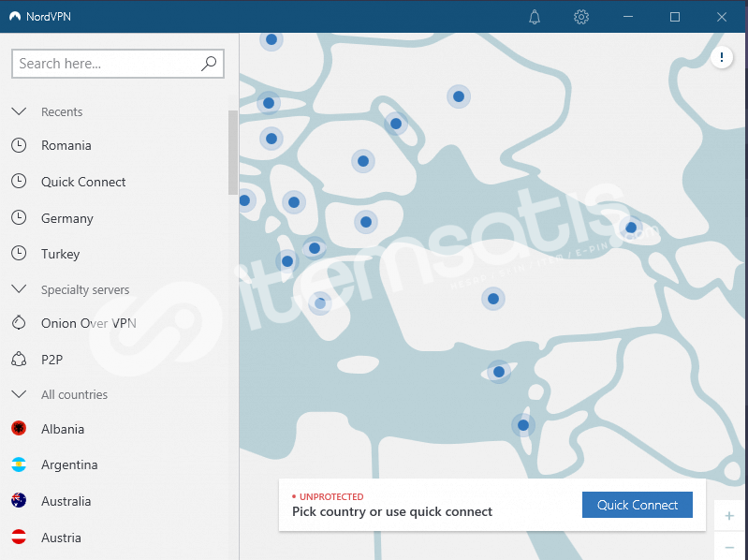Minimize the NordVPN window

pyautogui.click(x=628, y=17)
